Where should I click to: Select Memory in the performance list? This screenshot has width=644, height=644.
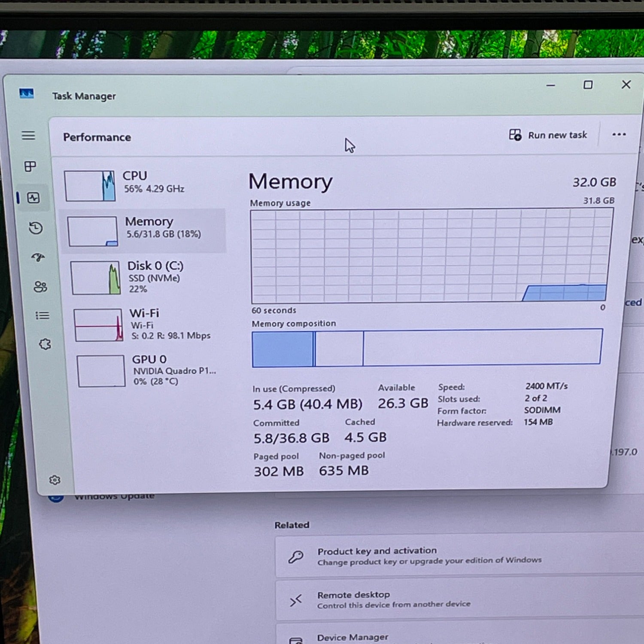tap(145, 231)
